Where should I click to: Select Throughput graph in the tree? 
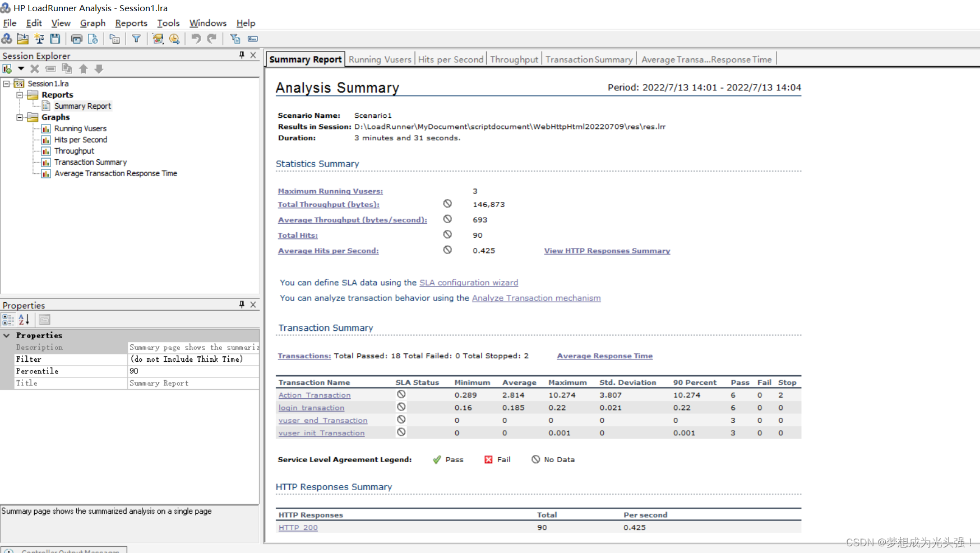pyautogui.click(x=74, y=151)
